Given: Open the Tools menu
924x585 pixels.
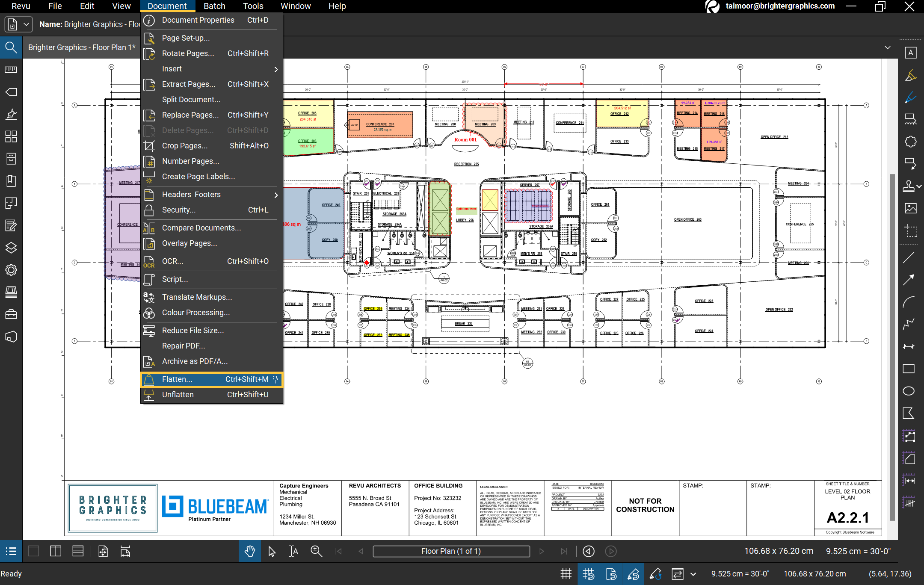Looking at the screenshot, I should [x=253, y=6].
